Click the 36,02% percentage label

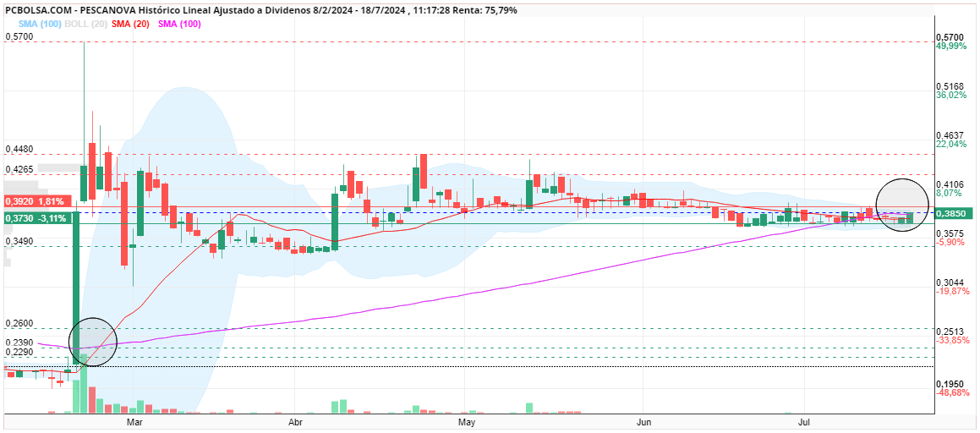point(951,95)
